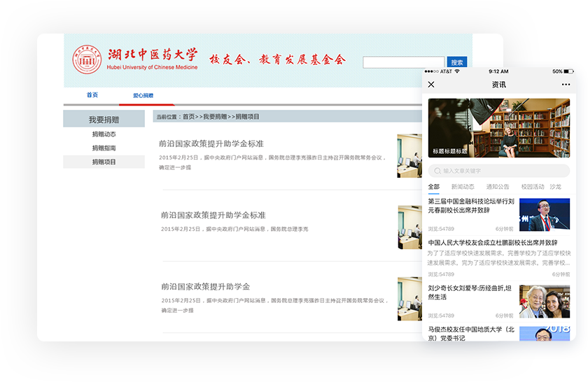
Task: Select 捐赠项目 in the sidebar
Action: [104, 162]
